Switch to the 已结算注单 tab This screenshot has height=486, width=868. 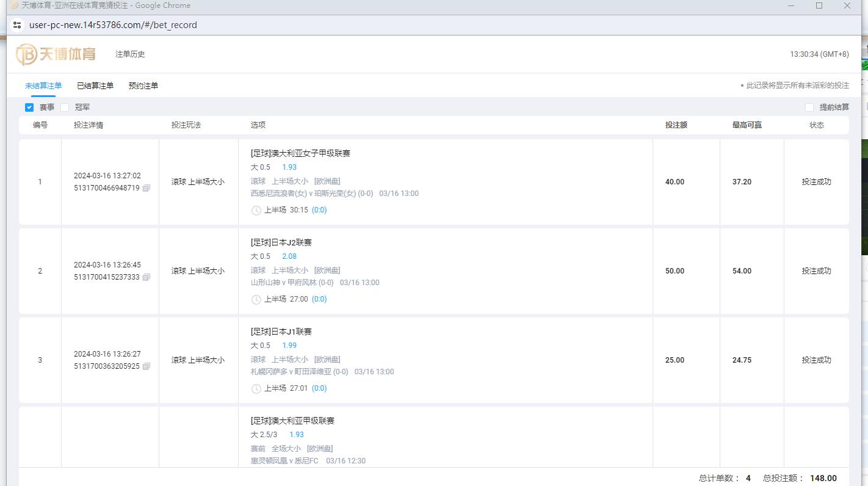point(95,86)
